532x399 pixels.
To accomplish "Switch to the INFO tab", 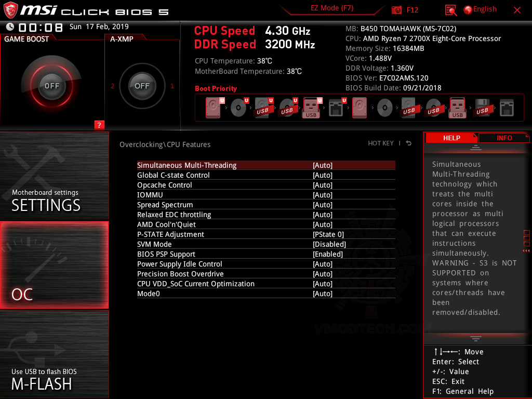I will (504, 138).
